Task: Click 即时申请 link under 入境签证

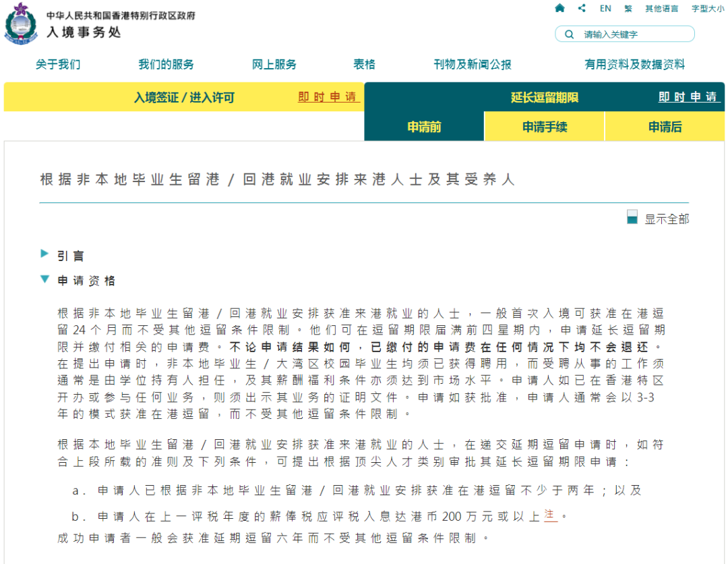Action: (328, 97)
